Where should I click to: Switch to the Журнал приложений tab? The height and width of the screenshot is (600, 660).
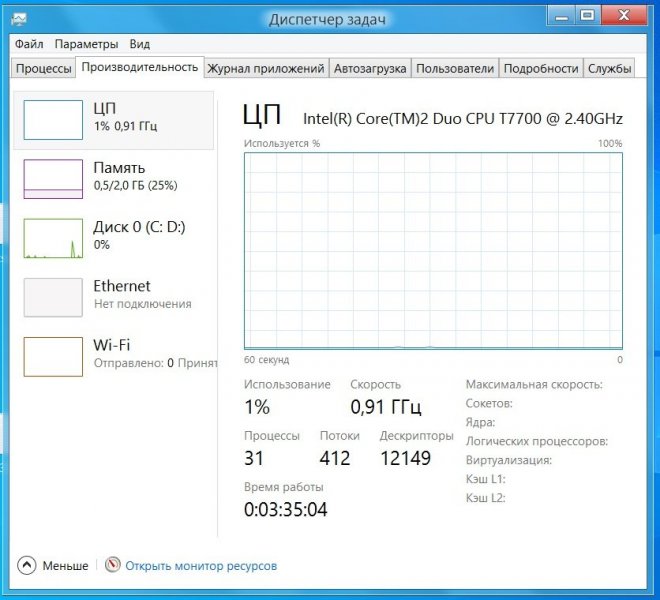click(265, 68)
